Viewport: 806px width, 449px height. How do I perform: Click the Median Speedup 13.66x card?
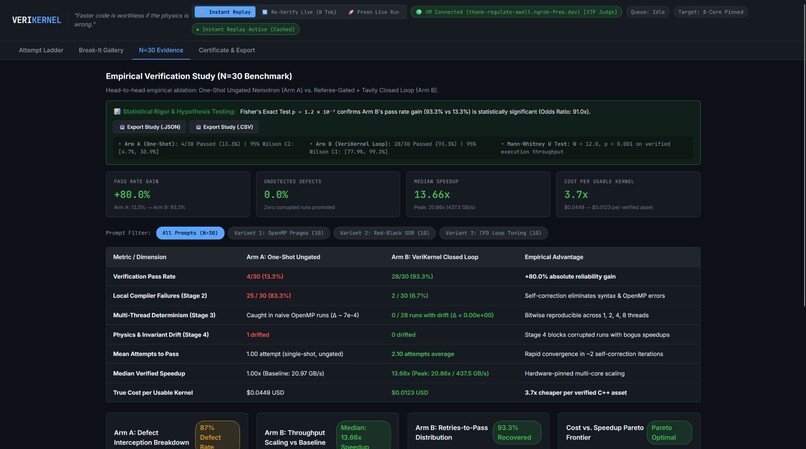click(x=478, y=194)
